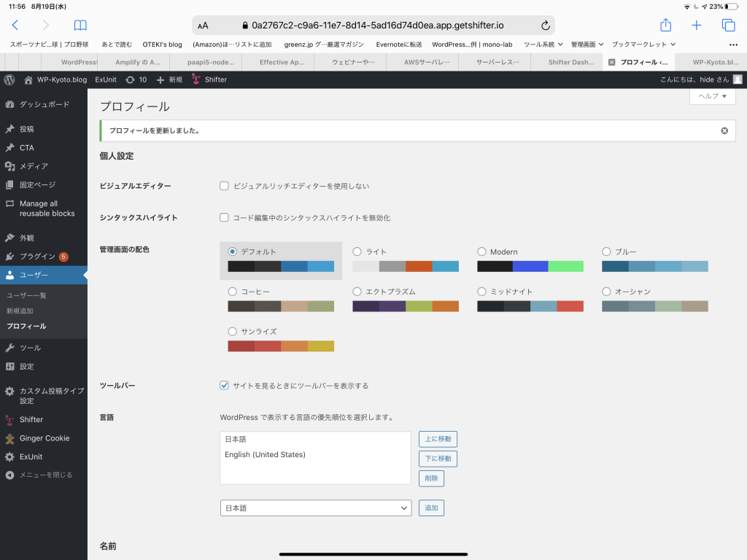Viewport: 747px width, 560px height.
Task: Expand the ヘルプ dropdown tab
Action: tap(711, 96)
